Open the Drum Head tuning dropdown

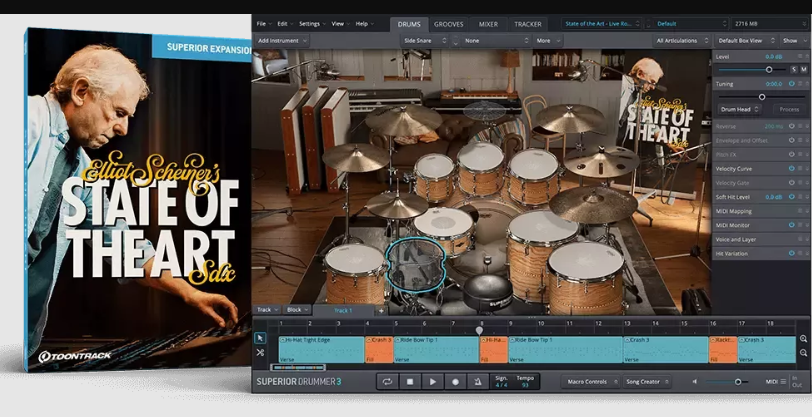[739, 109]
